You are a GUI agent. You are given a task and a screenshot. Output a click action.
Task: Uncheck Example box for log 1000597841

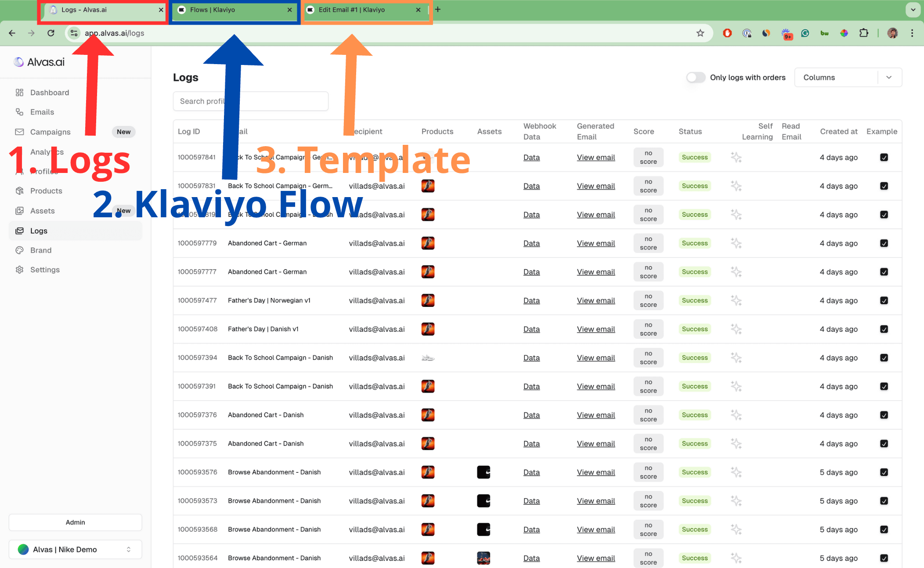[x=884, y=157]
